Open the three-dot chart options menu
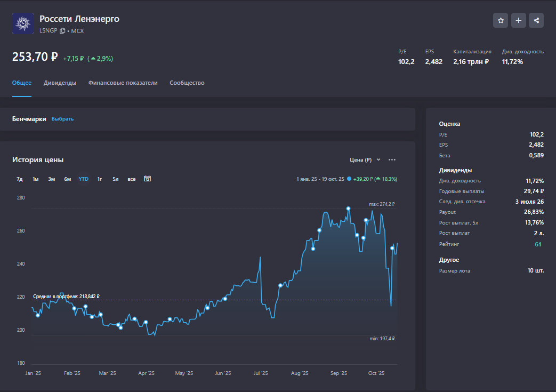This screenshot has height=392, width=556. coord(392,159)
